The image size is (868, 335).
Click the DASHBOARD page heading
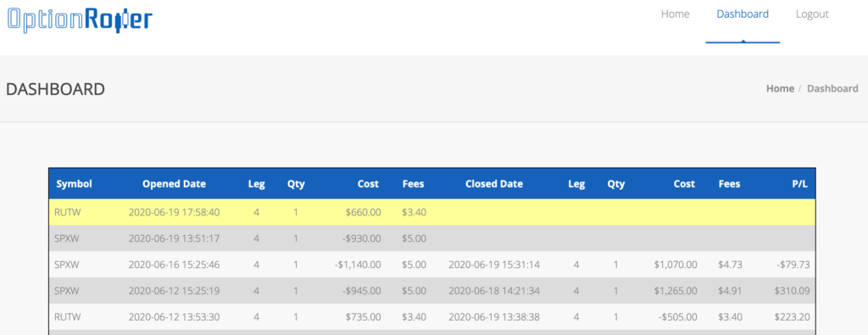pyautogui.click(x=55, y=89)
